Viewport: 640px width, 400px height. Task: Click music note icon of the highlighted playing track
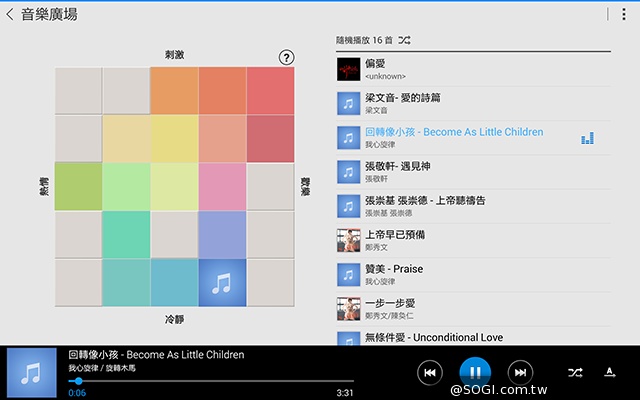point(349,138)
